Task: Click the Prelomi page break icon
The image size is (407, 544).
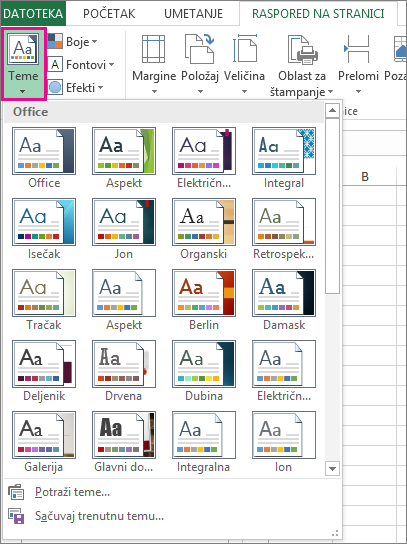Action: (357, 49)
